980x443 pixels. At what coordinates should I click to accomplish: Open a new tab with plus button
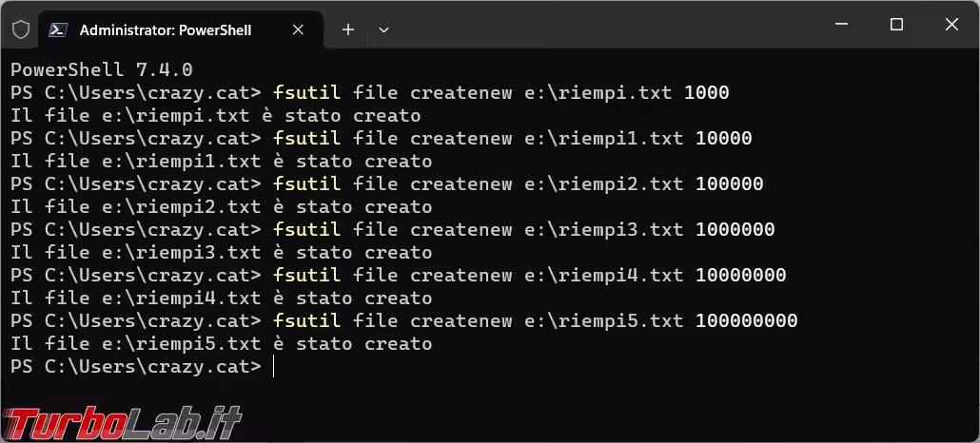(x=348, y=29)
